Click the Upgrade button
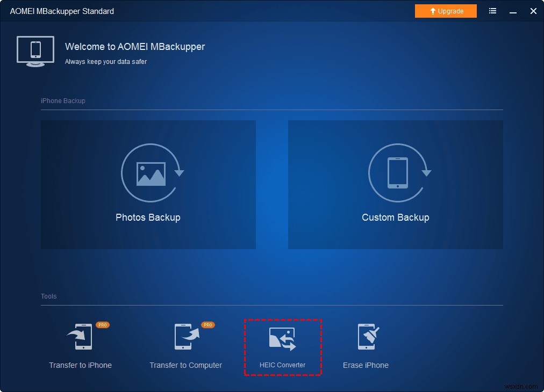544x392 pixels. pos(446,11)
